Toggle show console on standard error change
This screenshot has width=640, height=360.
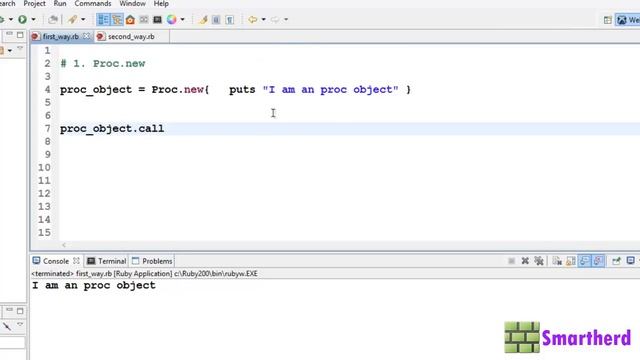[598, 261]
